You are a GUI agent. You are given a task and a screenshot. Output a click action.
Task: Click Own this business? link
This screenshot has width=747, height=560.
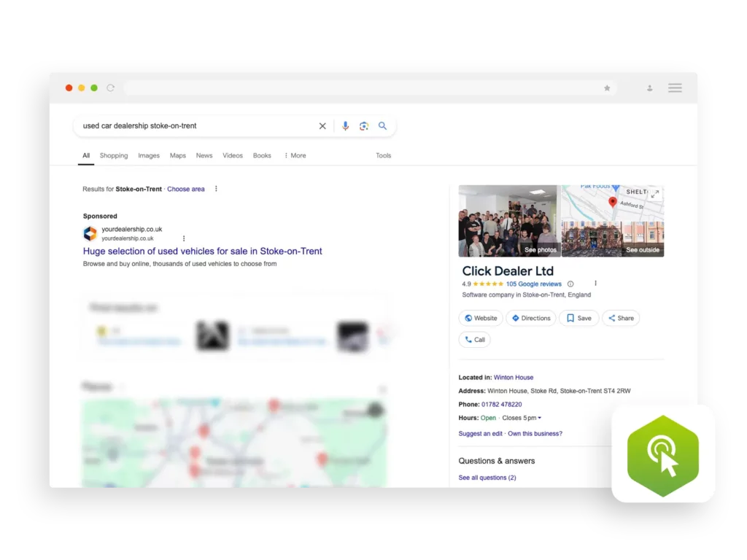click(535, 434)
